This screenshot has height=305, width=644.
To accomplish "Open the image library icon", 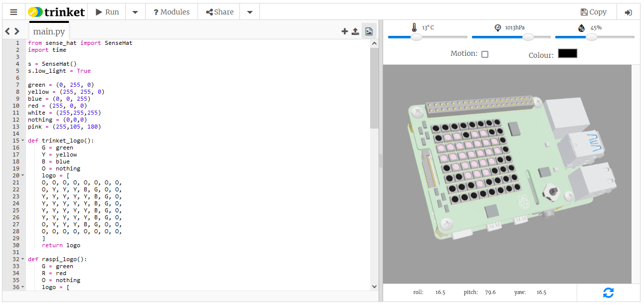I will [369, 31].
